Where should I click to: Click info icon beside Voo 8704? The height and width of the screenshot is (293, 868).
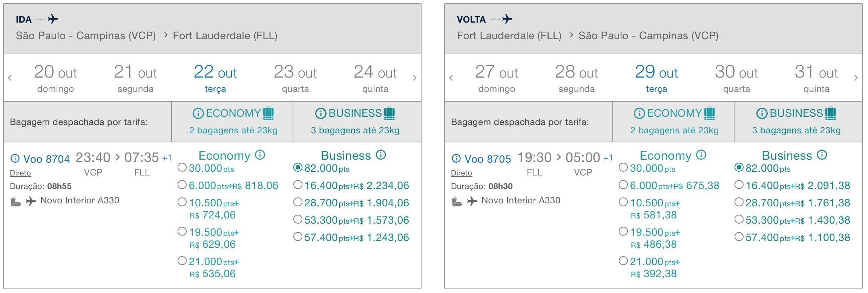pos(15,159)
